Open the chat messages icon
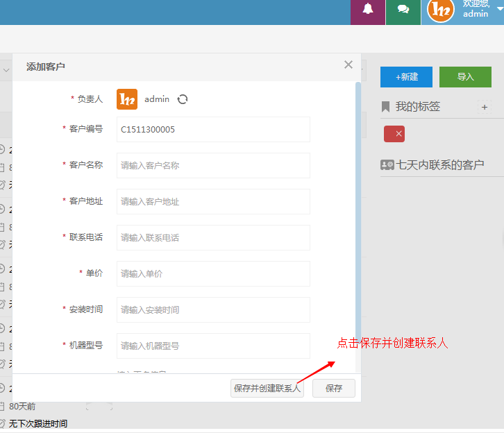 [403, 9]
